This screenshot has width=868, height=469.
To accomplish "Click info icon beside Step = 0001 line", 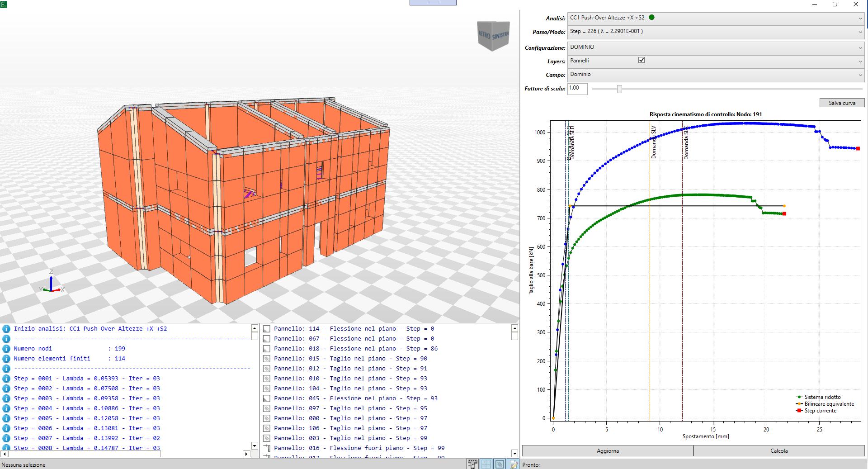I will (x=6, y=379).
